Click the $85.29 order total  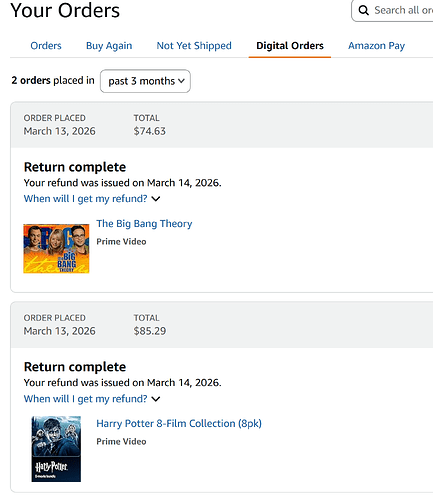pos(150,331)
